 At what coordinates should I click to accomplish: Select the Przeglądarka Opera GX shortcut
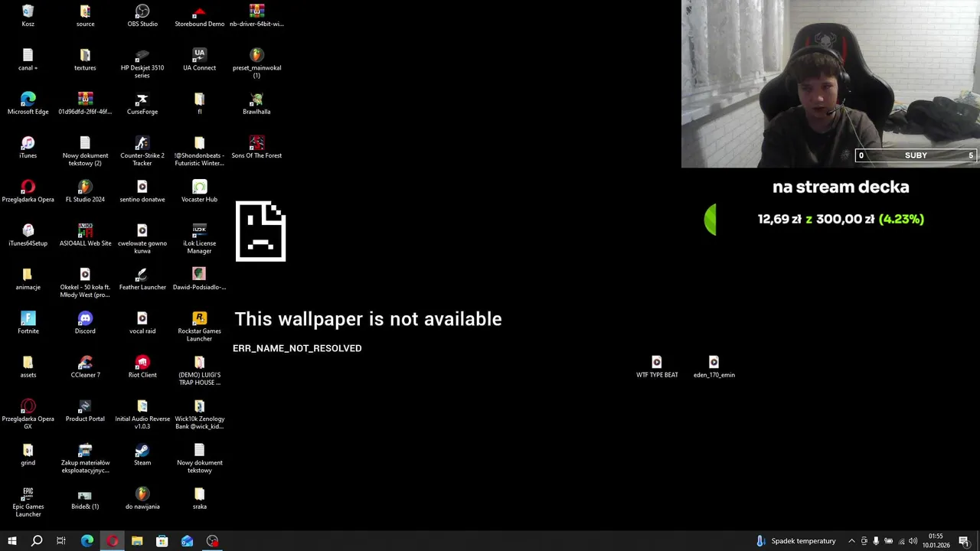tap(28, 415)
